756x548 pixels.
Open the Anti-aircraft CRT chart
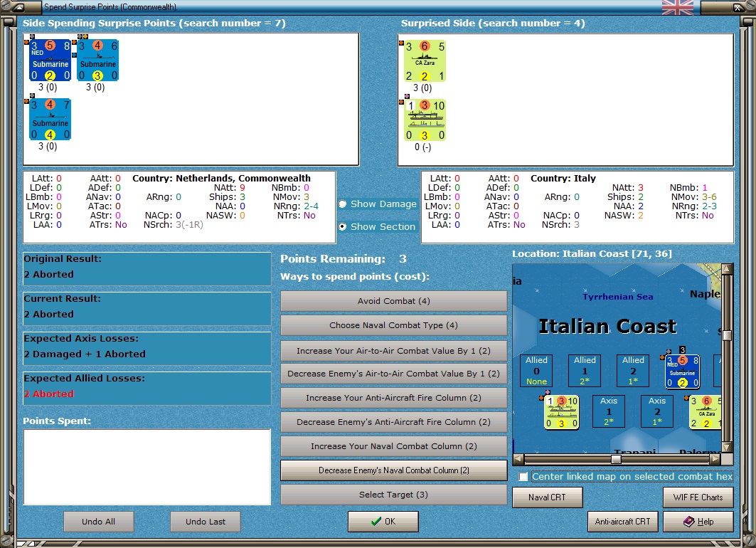coord(622,522)
